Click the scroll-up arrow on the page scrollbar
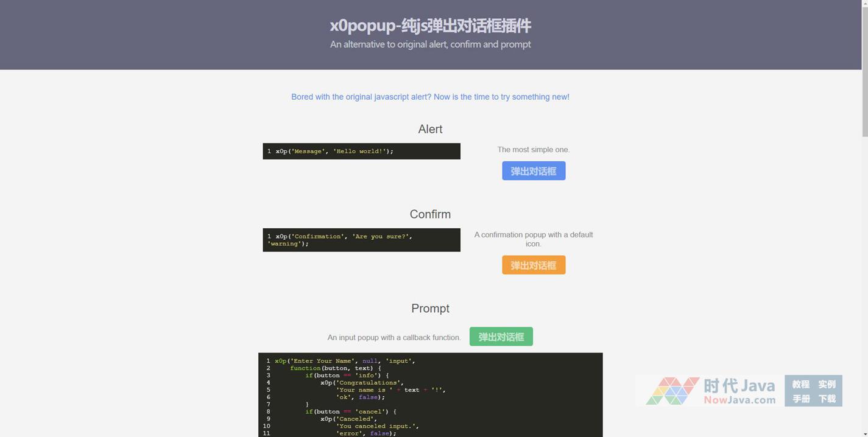 864,4
